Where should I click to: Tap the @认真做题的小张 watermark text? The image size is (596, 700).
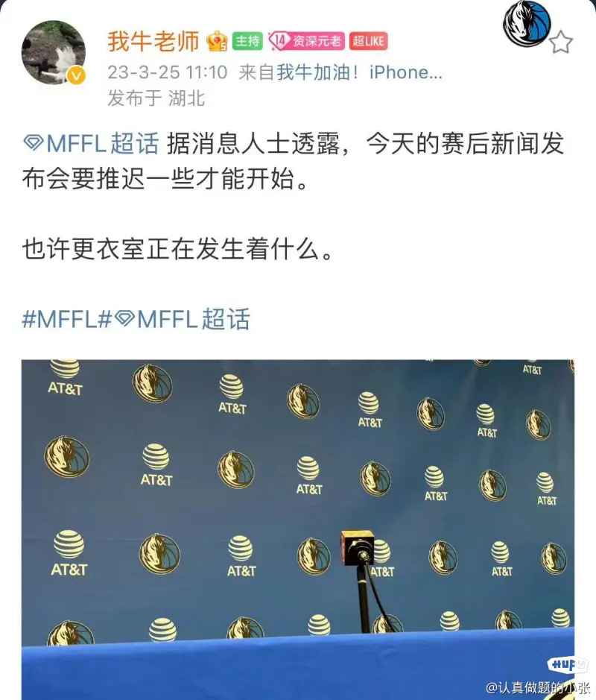pyautogui.click(x=539, y=687)
